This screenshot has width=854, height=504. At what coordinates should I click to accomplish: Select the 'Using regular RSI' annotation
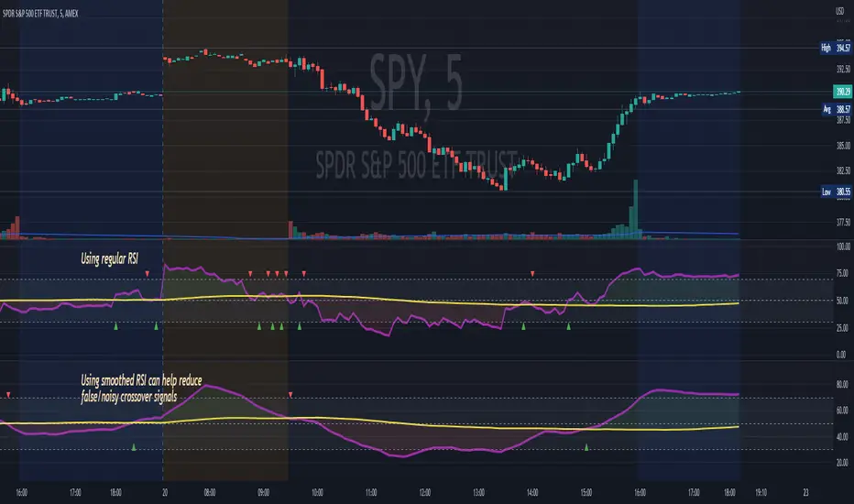click(x=109, y=258)
